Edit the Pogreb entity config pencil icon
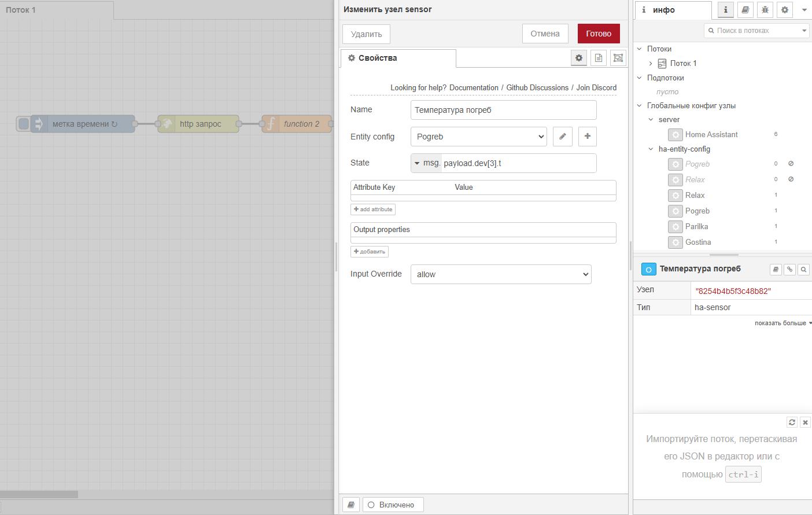 562,137
